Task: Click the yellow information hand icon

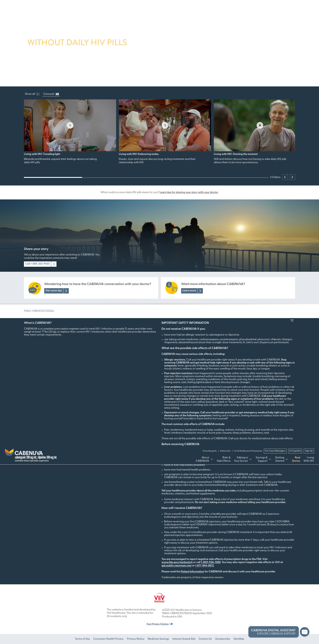Action: [x=171, y=288]
